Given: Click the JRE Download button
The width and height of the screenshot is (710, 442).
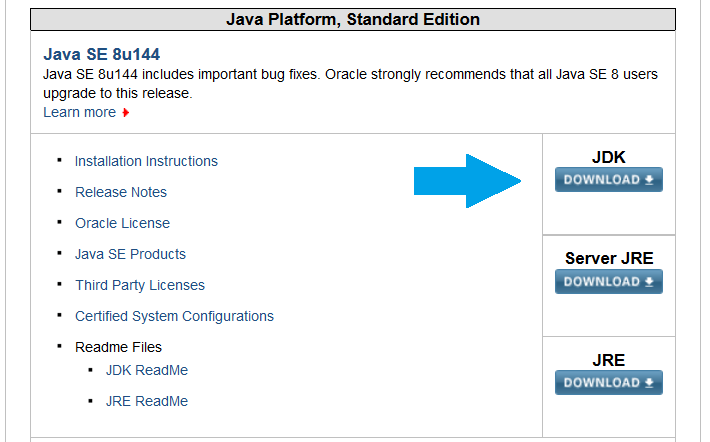Looking at the screenshot, I should pos(609,383).
